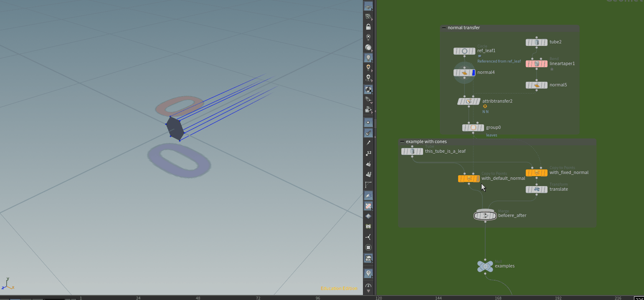Toggle the display points marker icon
Viewport: 644px width, 300px height.
(x=368, y=123)
